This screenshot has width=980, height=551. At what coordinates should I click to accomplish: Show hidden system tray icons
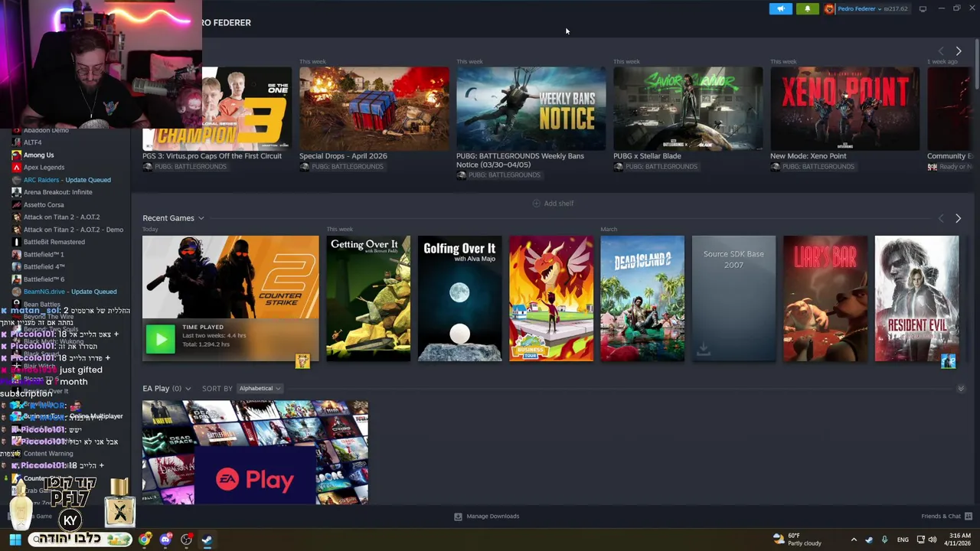pyautogui.click(x=854, y=540)
